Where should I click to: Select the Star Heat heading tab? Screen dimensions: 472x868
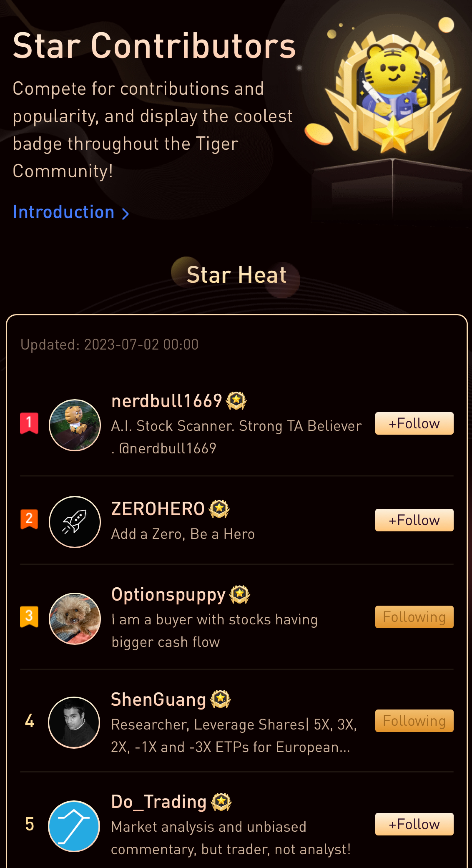(236, 274)
